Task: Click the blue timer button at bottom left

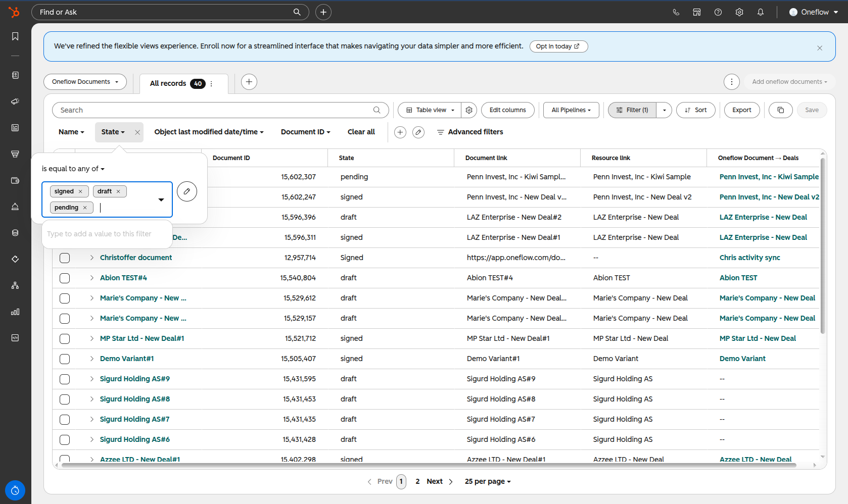Action: tap(15, 490)
